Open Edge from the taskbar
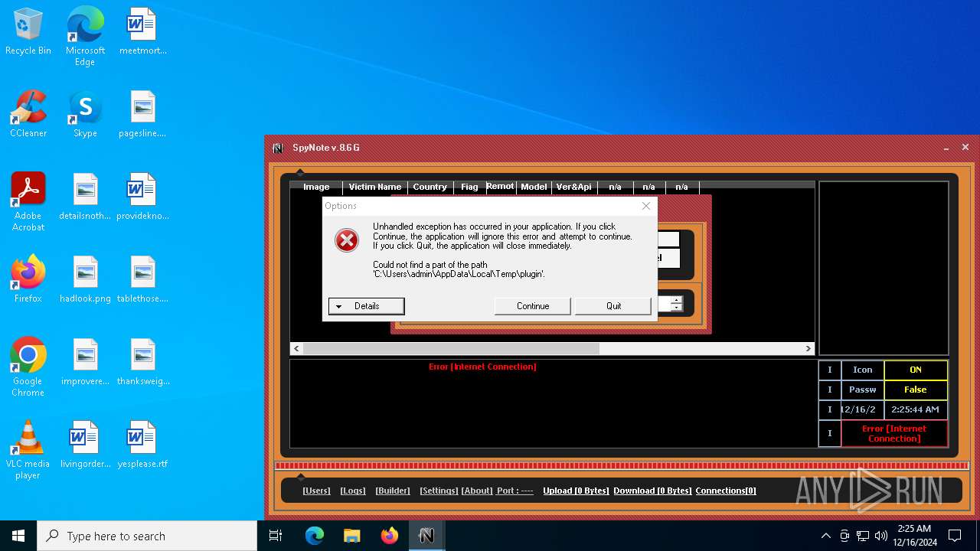 [x=315, y=536]
